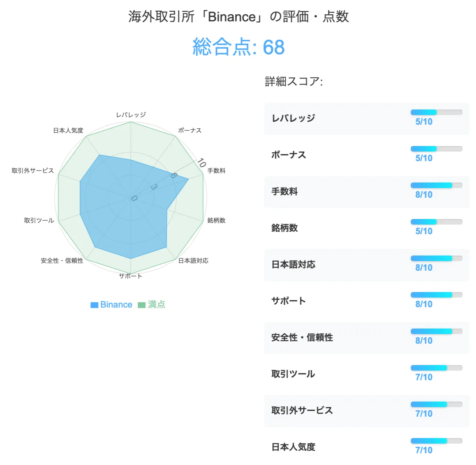Image resolution: width=476 pixels, height=465 pixels.
Task: Click the 総合点: 68 total score
Action: 238,47
